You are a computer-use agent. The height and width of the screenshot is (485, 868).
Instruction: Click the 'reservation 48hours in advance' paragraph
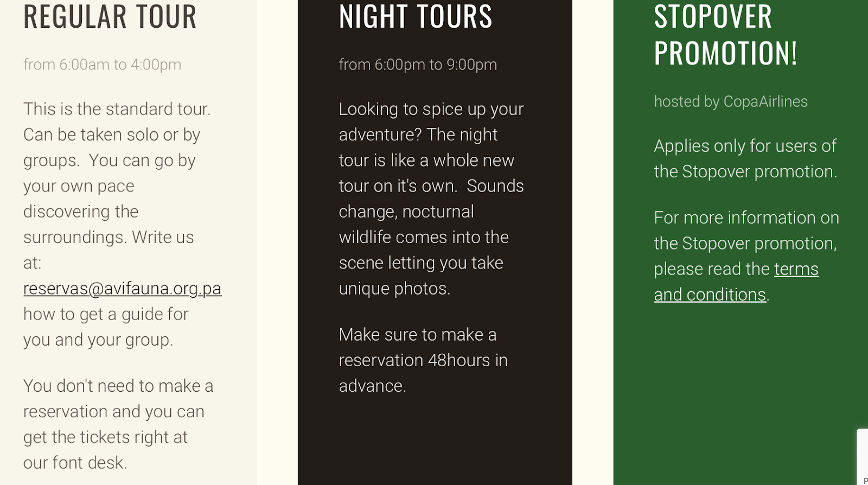tap(423, 360)
